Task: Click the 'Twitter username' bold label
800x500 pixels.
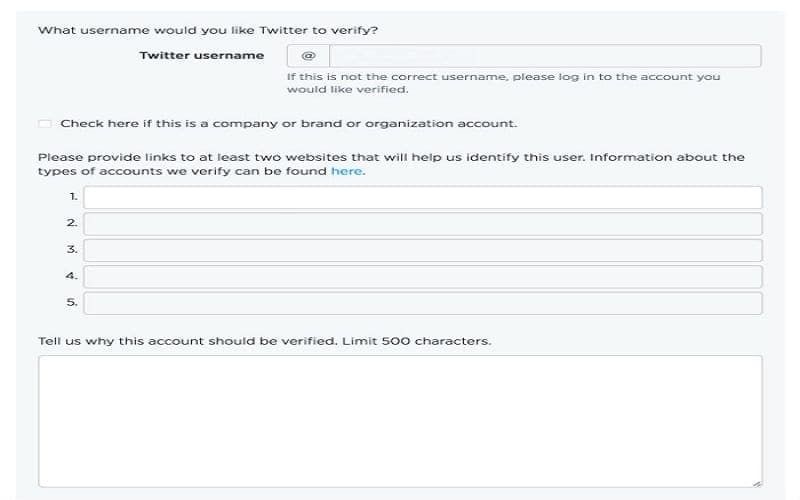Action: [202, 55]
